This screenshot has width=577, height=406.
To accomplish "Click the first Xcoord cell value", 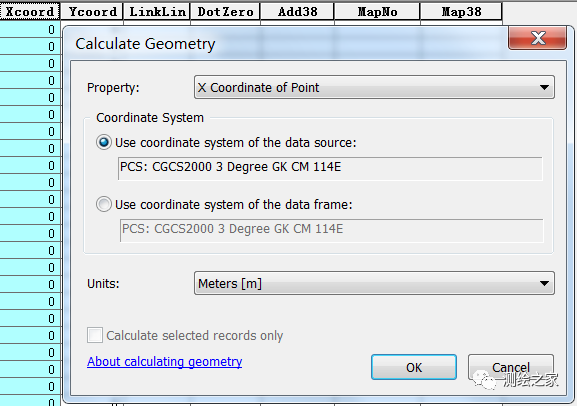I will click(30, 29).
